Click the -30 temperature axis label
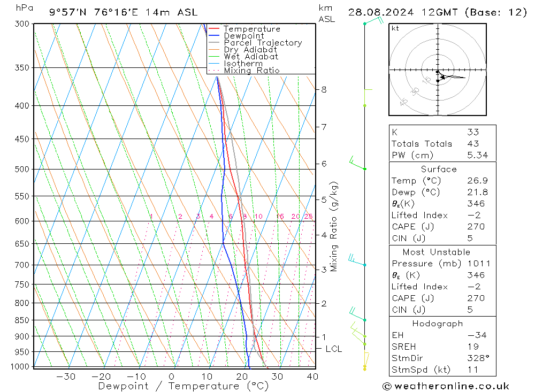The image size is (535, 392). pos(66,376)
